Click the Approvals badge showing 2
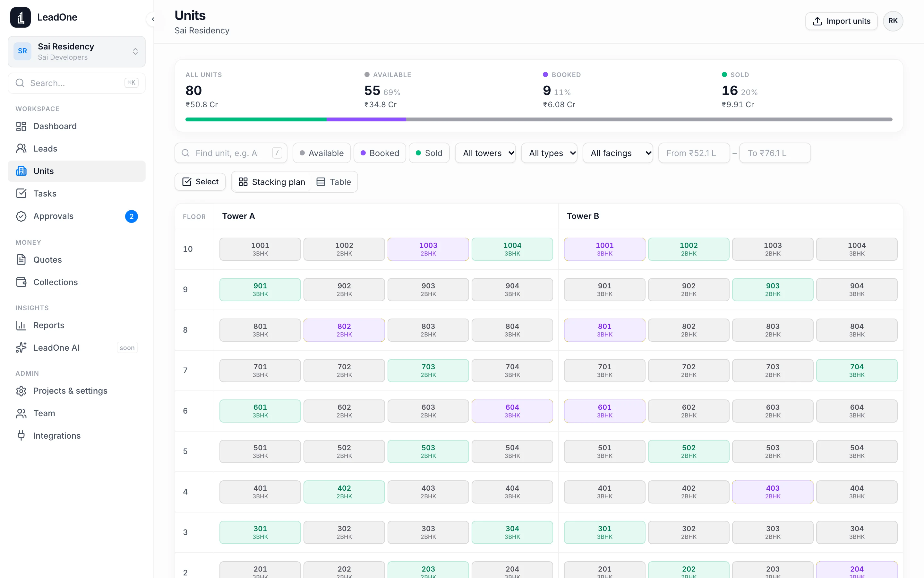 131,216
